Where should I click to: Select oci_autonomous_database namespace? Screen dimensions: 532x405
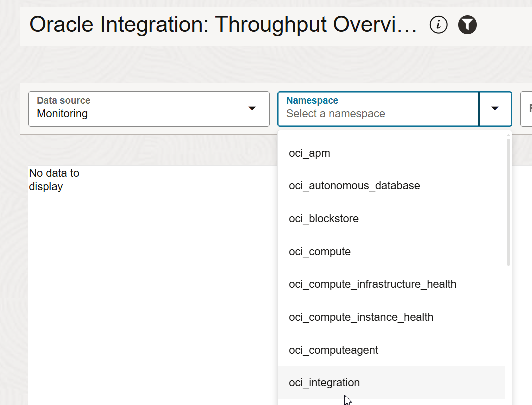coord(391,186)
